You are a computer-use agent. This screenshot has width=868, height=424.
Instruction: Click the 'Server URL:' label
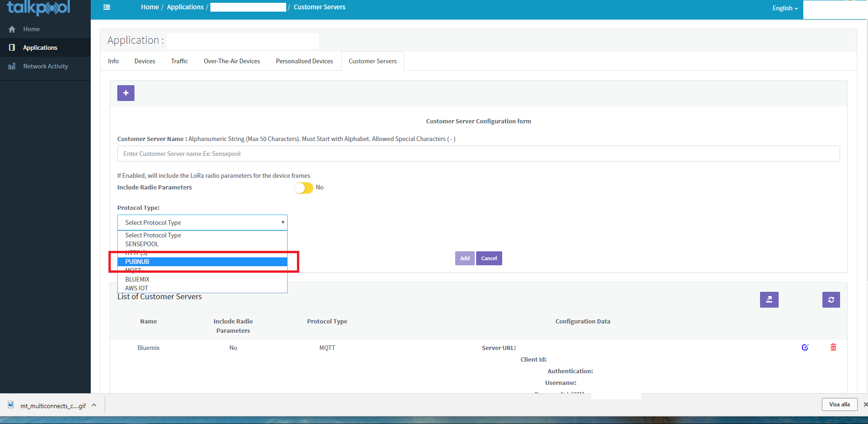499,348
